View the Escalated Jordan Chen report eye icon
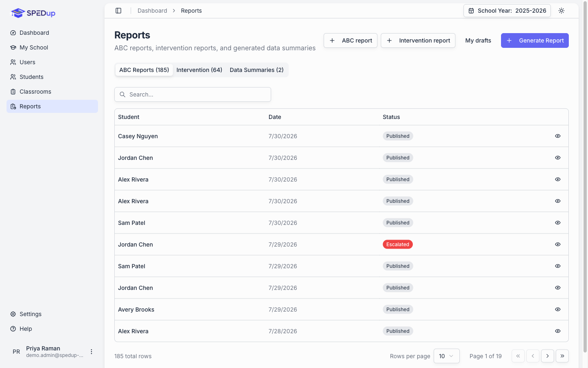Screen dimensions: 588x368 pyautogui.click(x=558, y=245)
